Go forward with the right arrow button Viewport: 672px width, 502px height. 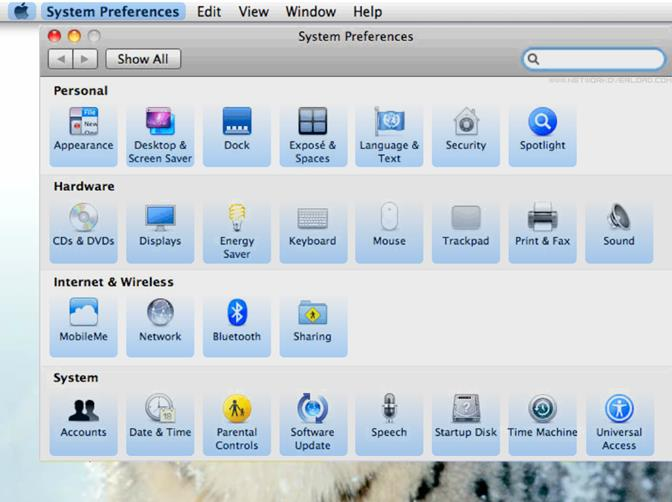click(85, 59)
